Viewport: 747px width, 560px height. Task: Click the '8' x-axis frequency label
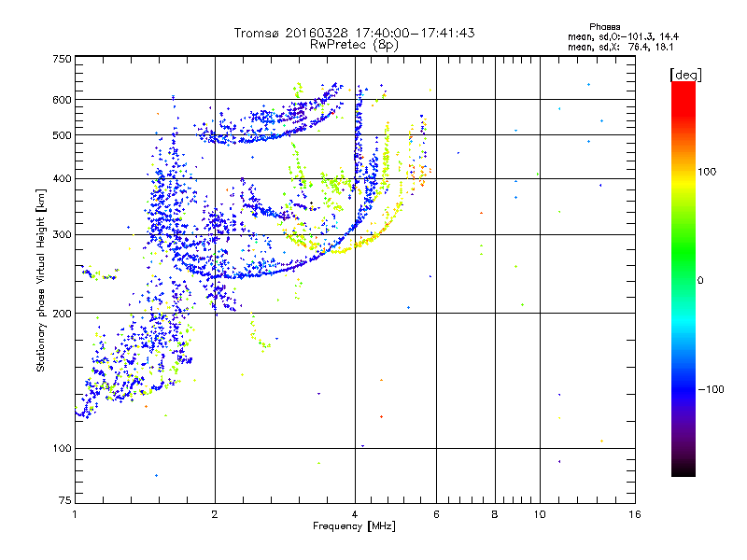tap(495, 514)
